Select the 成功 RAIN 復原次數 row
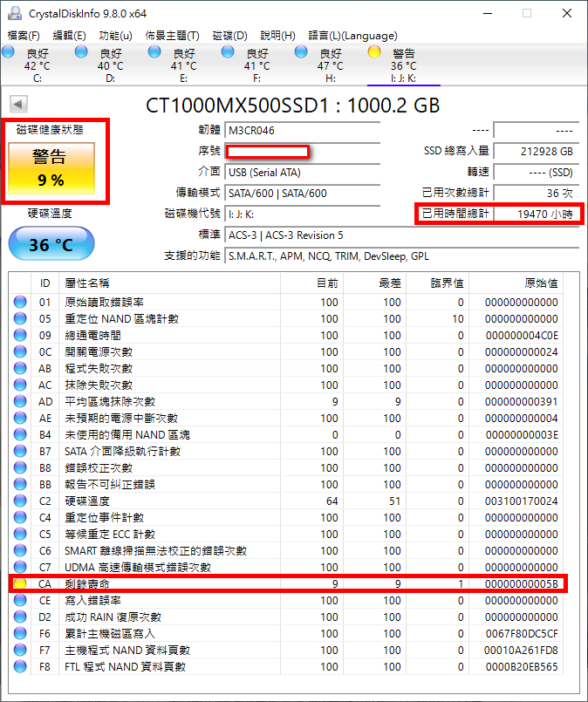The width and height of the screenshot is (588, 702). (x=286, y=617)
